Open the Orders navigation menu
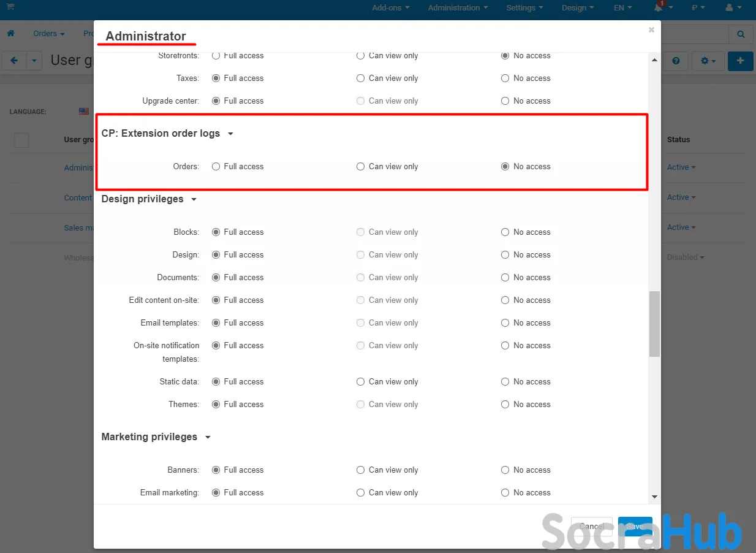 (49, 34)
